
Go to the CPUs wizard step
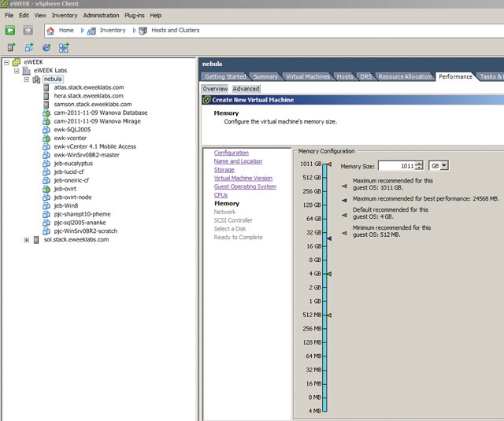tap(220, 195)
